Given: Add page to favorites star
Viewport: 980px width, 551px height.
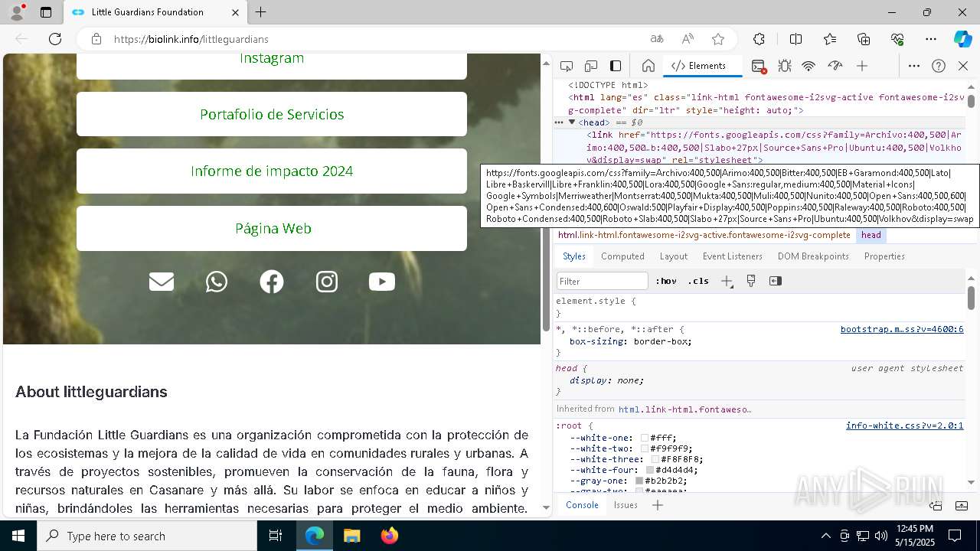Looking at the screenshot, I should point(718,39).
